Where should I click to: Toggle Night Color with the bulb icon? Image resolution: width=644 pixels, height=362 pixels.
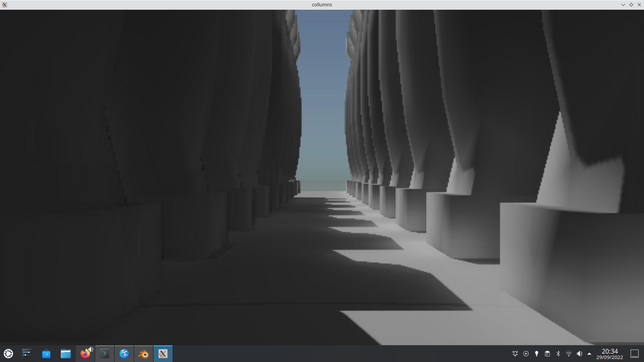(536, 354)
